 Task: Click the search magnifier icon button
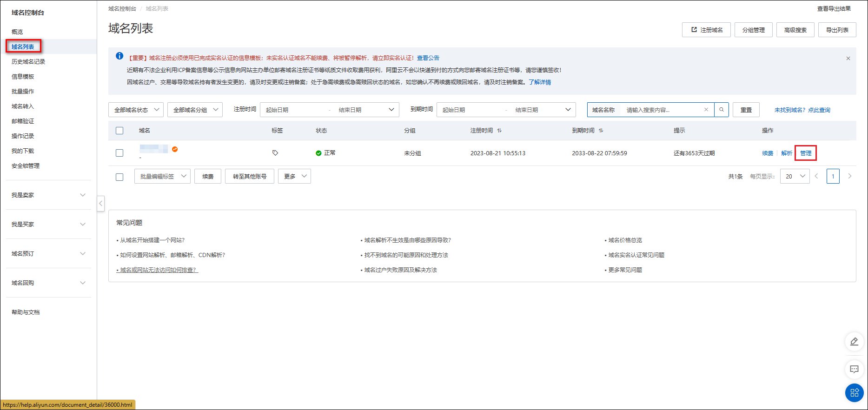point(721,110)
